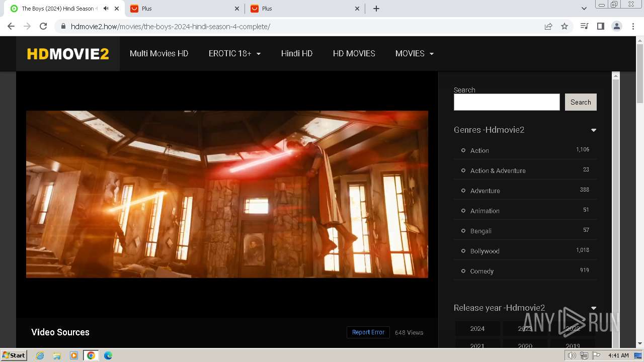Reload the page with the refresh icon
644x362 pixels.
pyautogui.click(x=43, y=26)
